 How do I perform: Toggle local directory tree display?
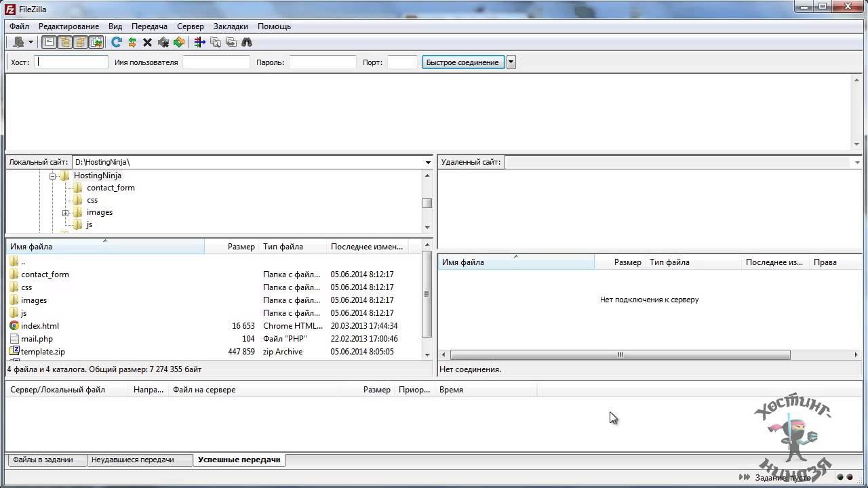click(x=65, y=42)
